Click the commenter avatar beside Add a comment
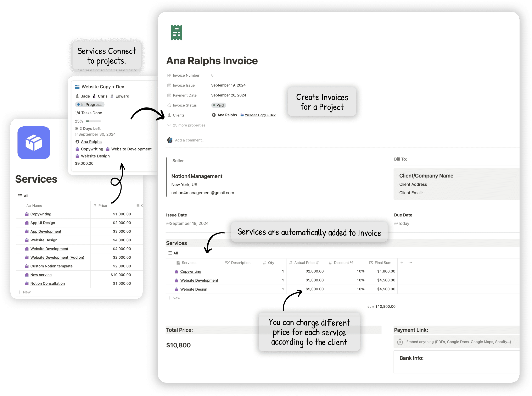Image resolution: width=532 pixels, height=396 pixels. (x=170, y=140)
